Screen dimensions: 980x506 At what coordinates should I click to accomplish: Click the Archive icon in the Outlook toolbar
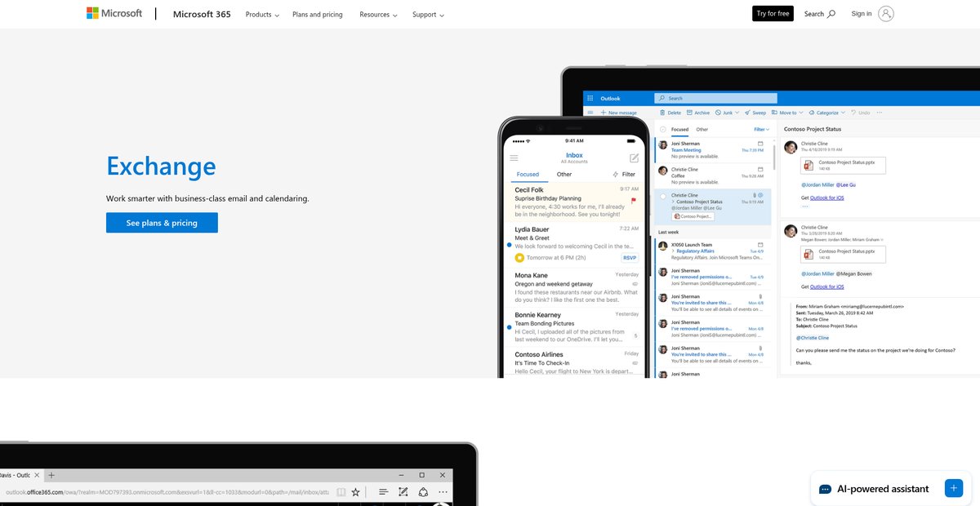(689, 113)
